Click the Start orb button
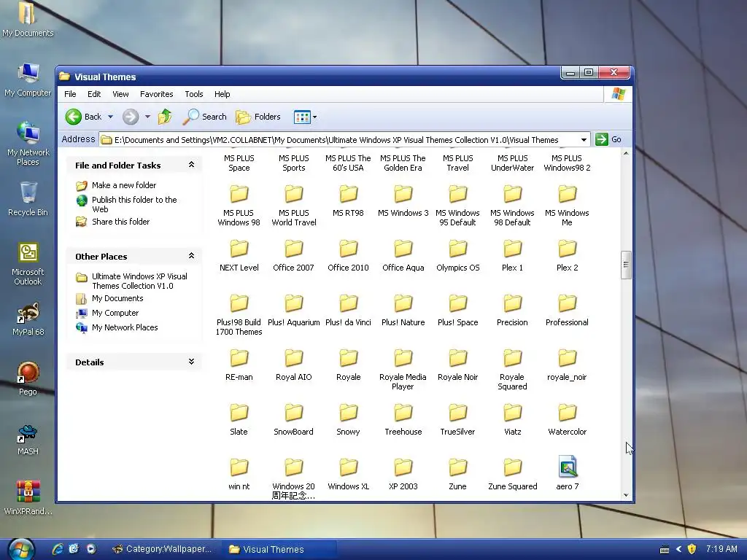This screenshot has height=560, width=747. point(21,550)
